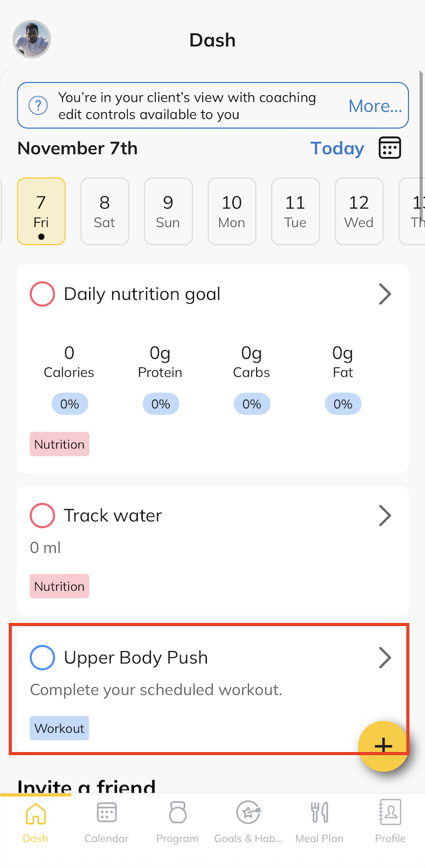Screen dimensions: 425x868
Task: Click the help question mark icon
Action: pos(39,105)
